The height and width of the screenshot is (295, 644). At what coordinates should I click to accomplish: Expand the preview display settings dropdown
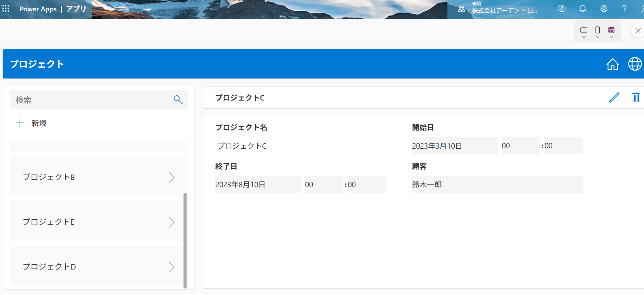point(611,37)
